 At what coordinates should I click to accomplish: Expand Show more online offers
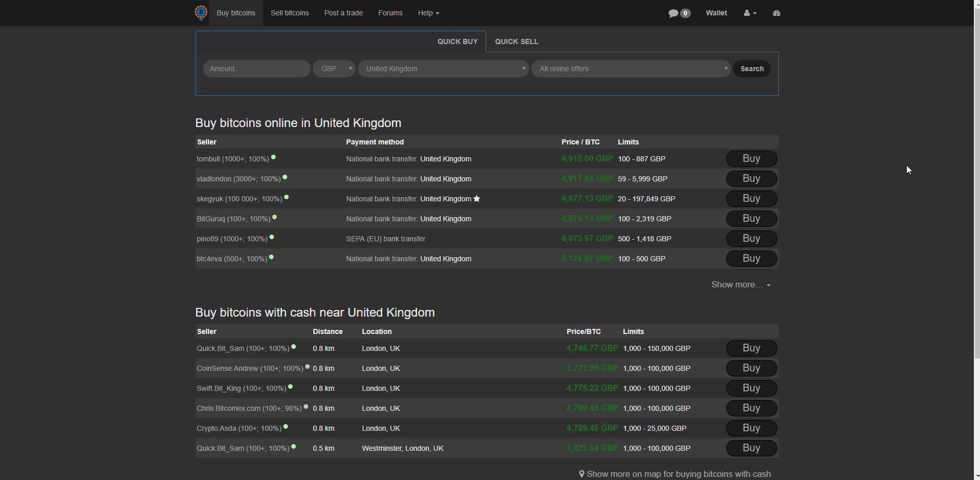pyautogui.click(x=741, y=285)
